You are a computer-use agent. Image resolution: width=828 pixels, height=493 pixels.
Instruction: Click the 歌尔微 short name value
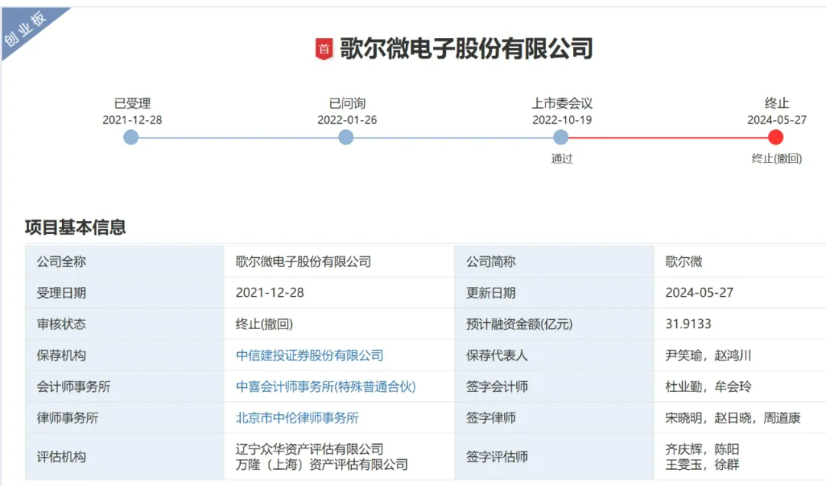pos(684,262)
